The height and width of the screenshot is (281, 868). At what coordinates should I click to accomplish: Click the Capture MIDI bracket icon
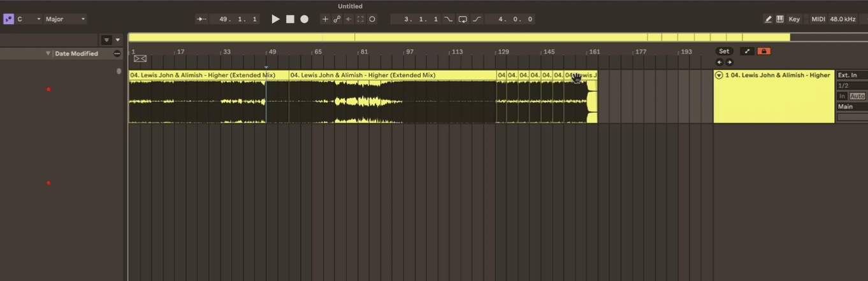pyautogui.click(x=360, y=19)
